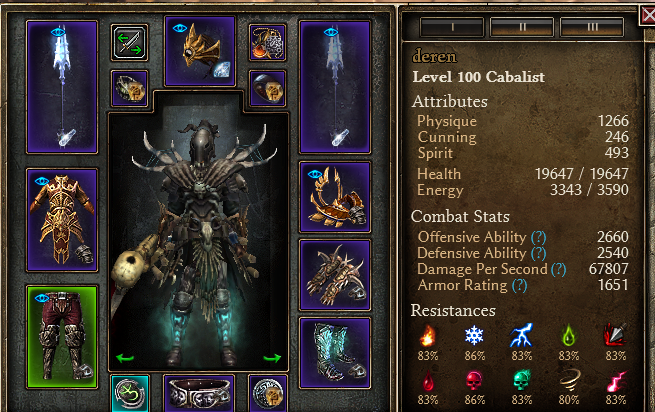This screenshot has width=655, height=412.
Task: Open the Offensive Ability help tooltip
Action: point(538,237)
